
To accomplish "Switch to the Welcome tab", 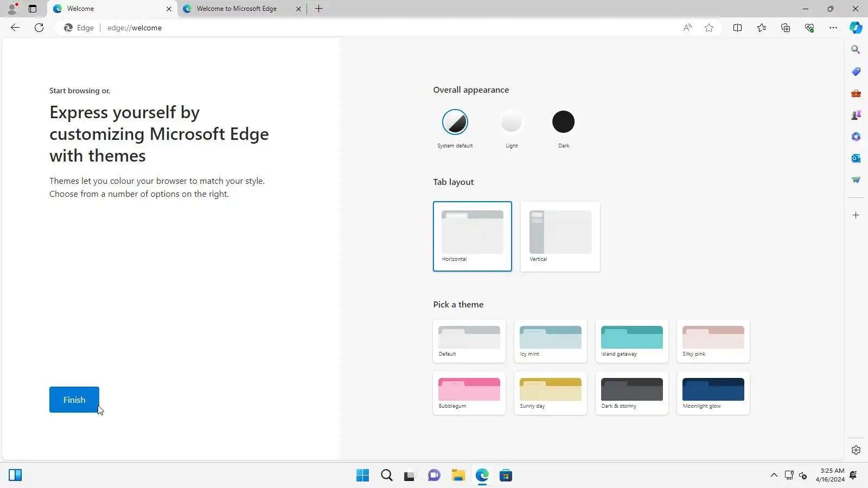I will click(x=112, y=9).
